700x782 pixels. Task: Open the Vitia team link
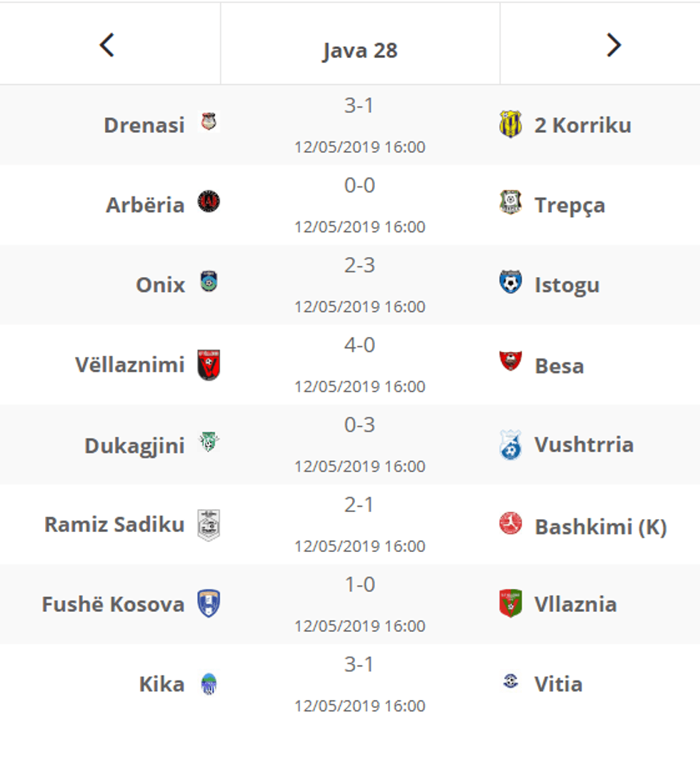point(558,684)
